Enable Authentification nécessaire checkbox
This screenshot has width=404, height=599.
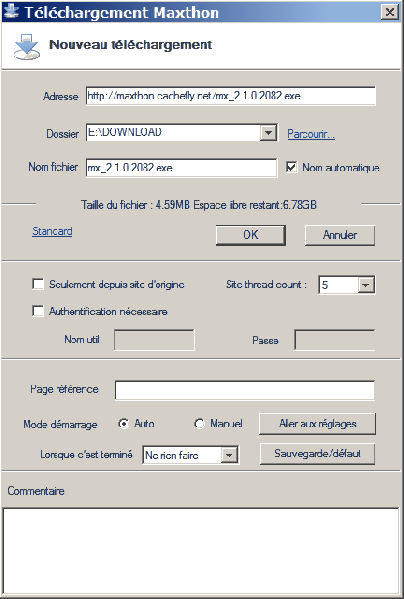(x=38, y=311)
